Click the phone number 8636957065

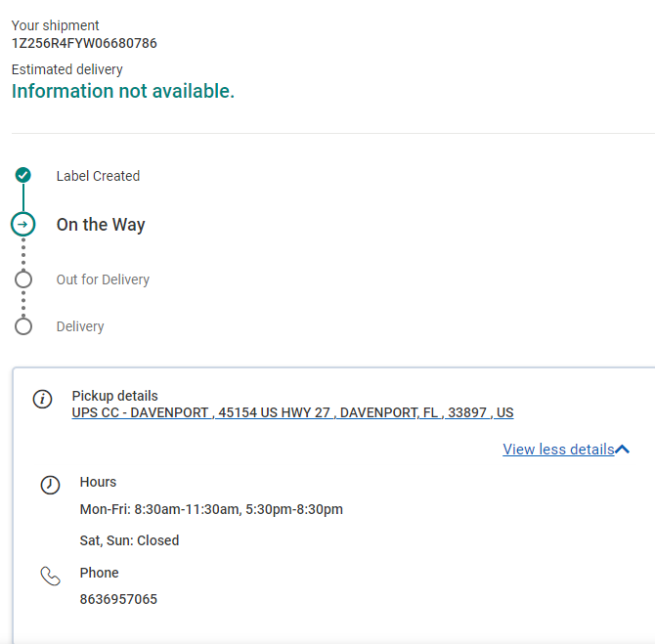[x=118, y=599]
